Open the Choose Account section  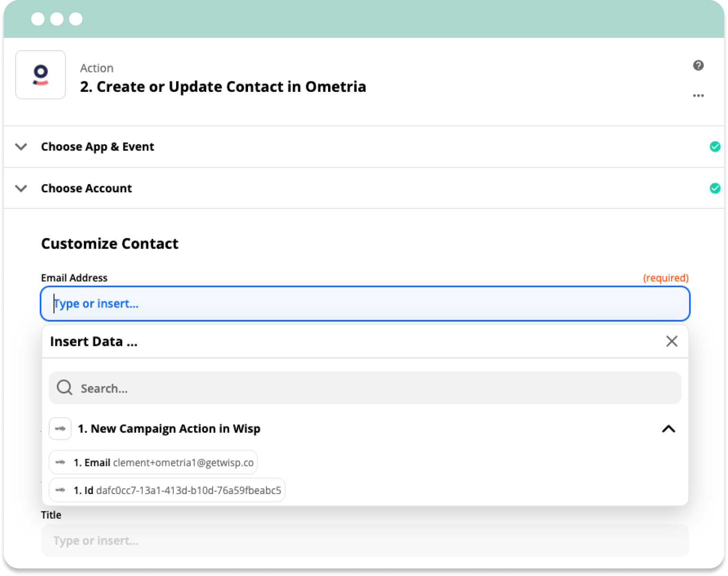364,189
